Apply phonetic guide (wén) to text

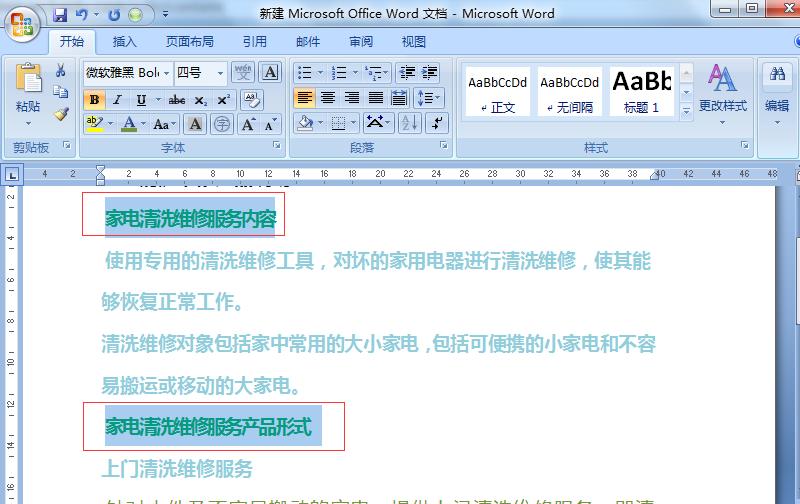point(243,72)
